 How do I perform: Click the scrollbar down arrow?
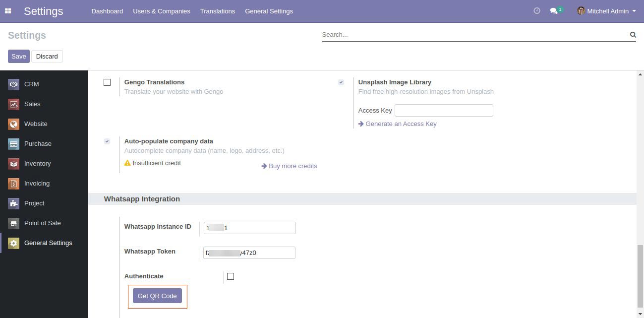coord(640,314)
